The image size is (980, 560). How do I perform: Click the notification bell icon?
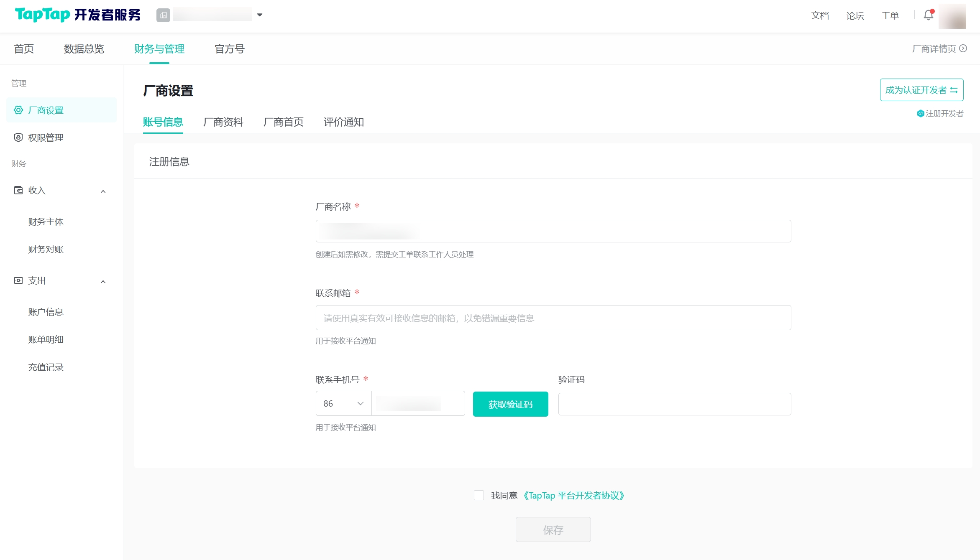928,15
